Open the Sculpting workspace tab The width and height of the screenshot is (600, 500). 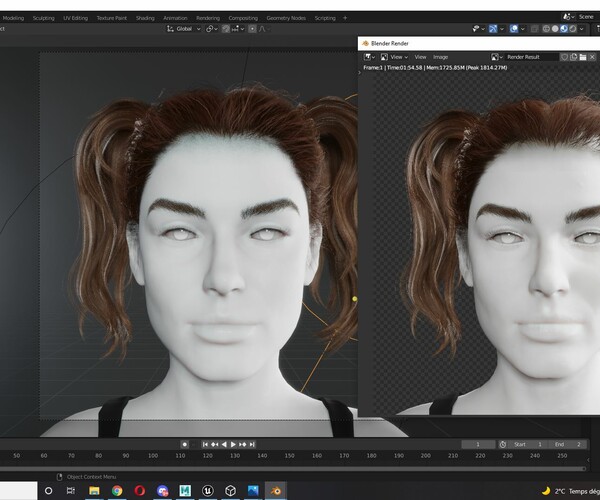[x=44, y=18]
